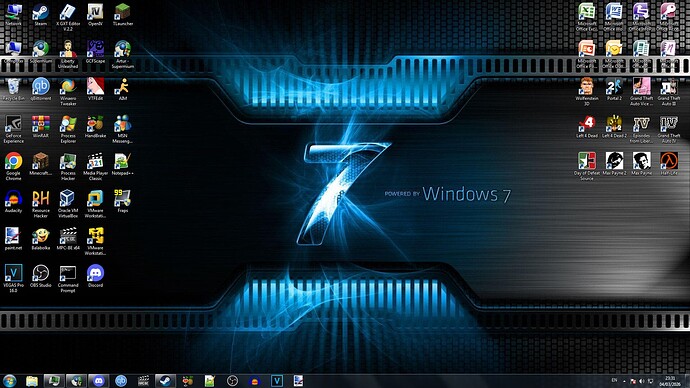Launch the Steam desktop shortcut
The height and width of the screenshot is (388, 690).
coord(40,15)
